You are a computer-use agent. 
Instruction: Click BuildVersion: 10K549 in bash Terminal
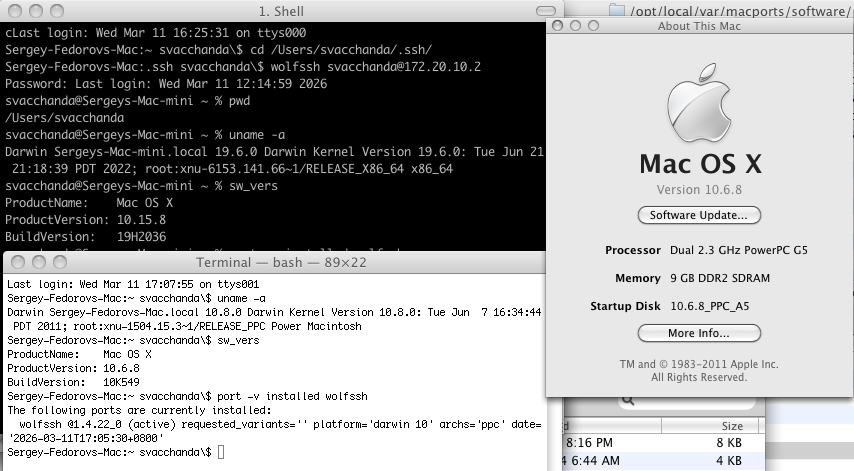coord(73,382)
